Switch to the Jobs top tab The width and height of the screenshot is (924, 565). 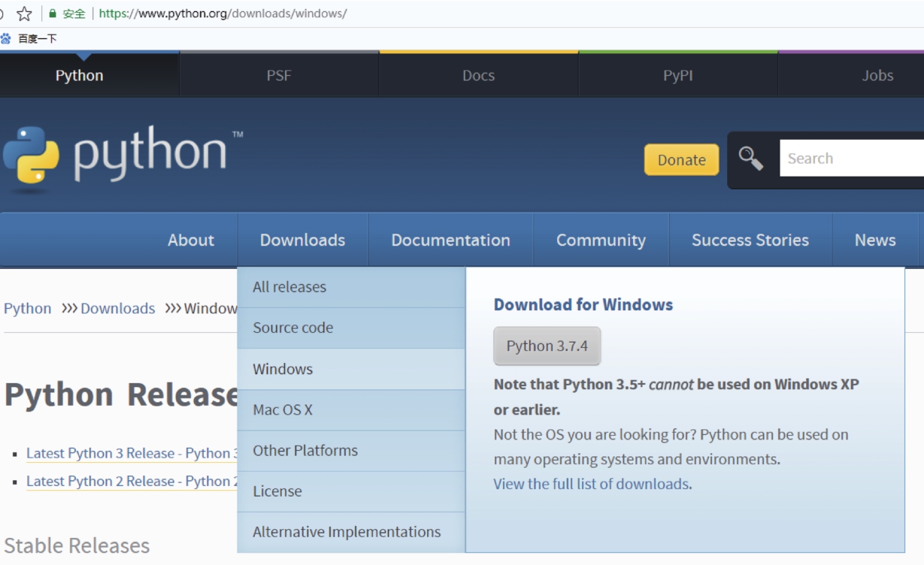(x=851, y=75)
